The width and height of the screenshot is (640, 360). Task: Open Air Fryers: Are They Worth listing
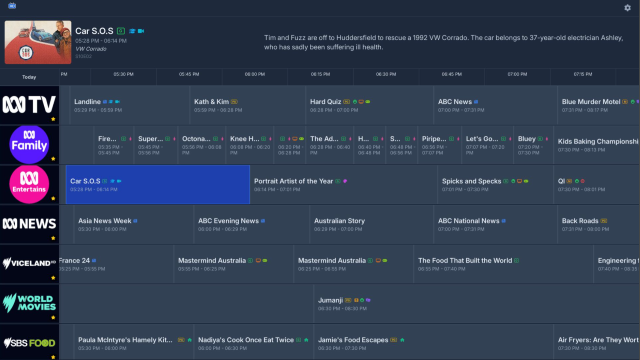tap(596, 342)
